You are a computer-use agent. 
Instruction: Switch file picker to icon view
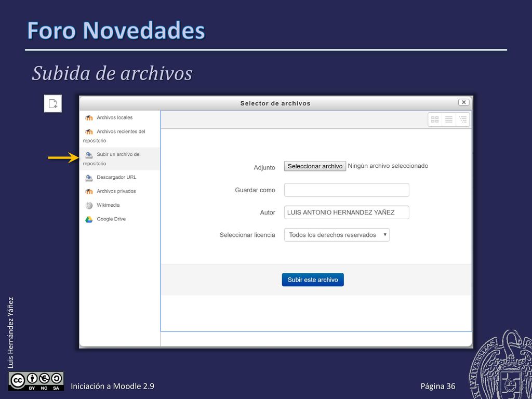point(435,119)
